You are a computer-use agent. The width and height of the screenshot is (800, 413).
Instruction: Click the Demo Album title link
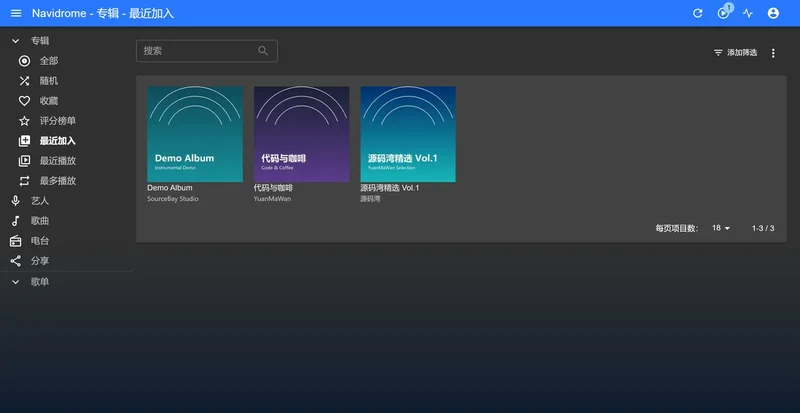click(170, 188)
